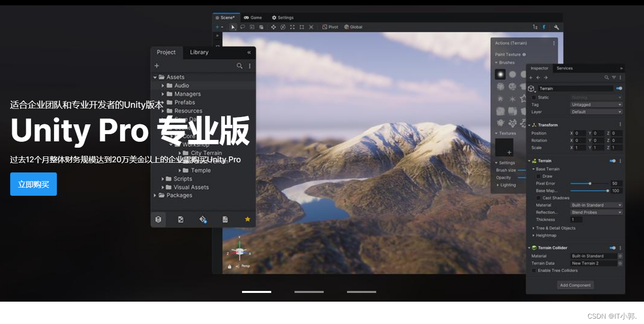The width and height of the screenshot is (644, 324).
Task: Open the Settings tab
Action: pos(282,17)
